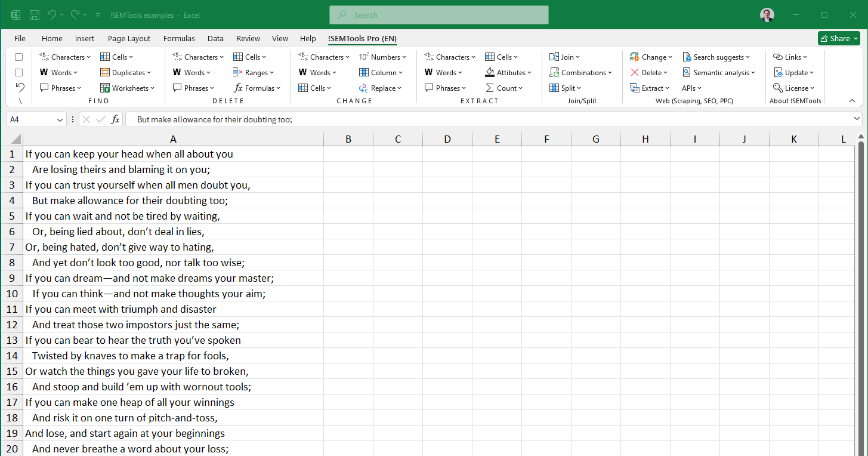Viewport: 868px width, 456px height.
Task: Toggle the Attributes option in EXTRACT
Action: (508, 72)
